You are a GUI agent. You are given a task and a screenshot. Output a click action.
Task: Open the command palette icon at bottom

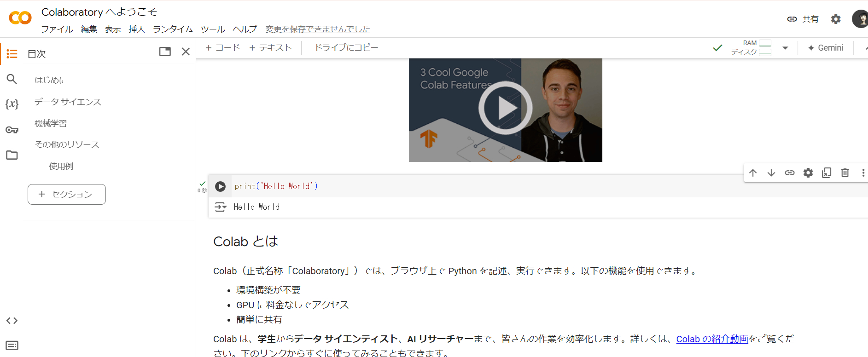tap(12, 345)
